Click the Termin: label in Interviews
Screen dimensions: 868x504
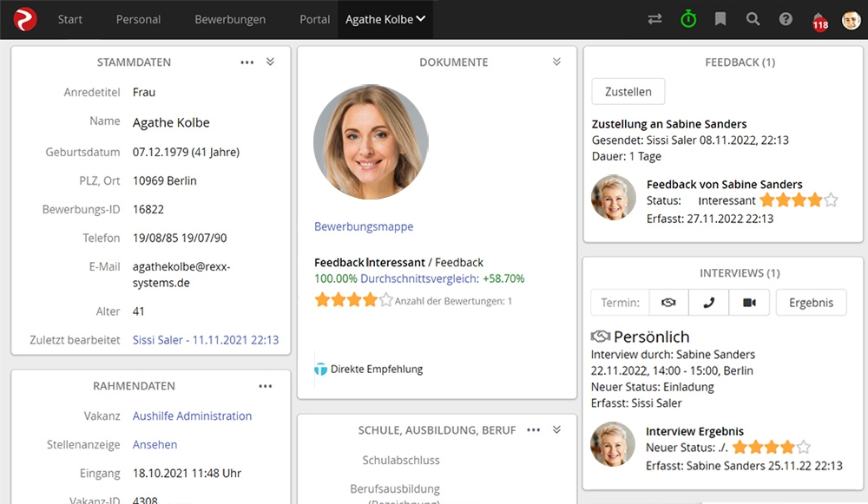(620, 303)
